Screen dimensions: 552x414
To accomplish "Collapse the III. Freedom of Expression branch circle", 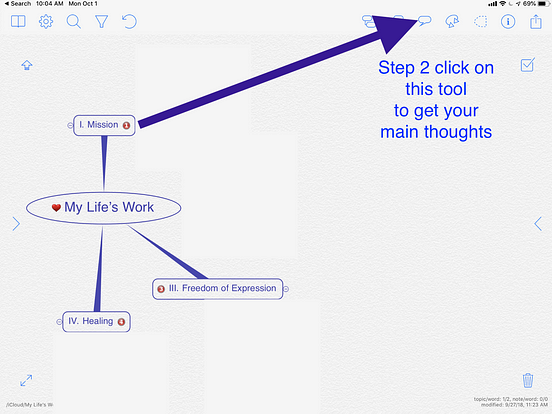I will 286,289.
